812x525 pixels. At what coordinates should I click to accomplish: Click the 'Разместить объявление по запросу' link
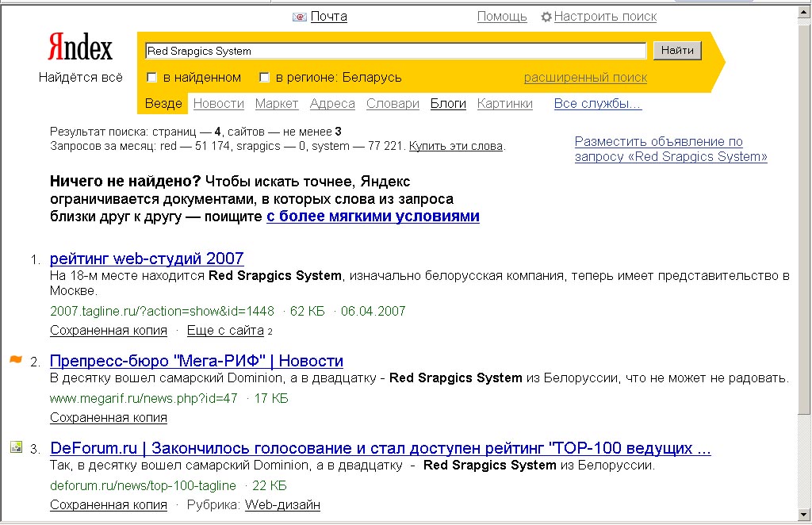click(x=671, y=149)
